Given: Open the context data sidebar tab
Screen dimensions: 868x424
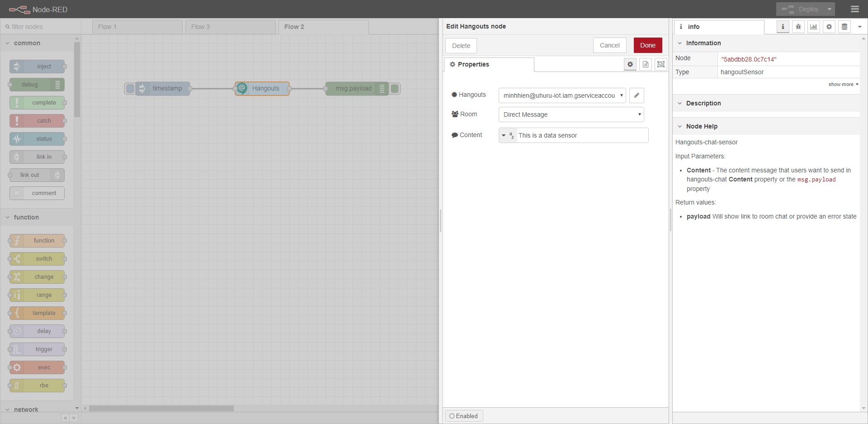Looking at the screenshot, I should (844, 27).
